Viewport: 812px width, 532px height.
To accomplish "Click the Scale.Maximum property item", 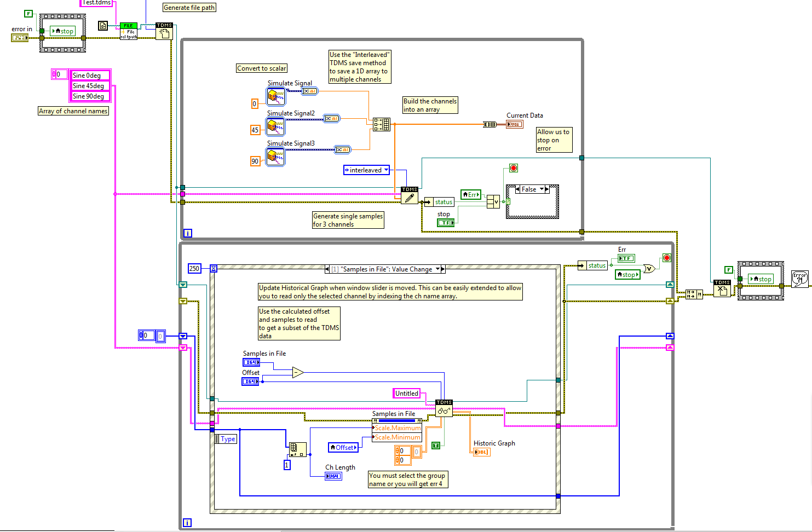I will pos(397,428).
